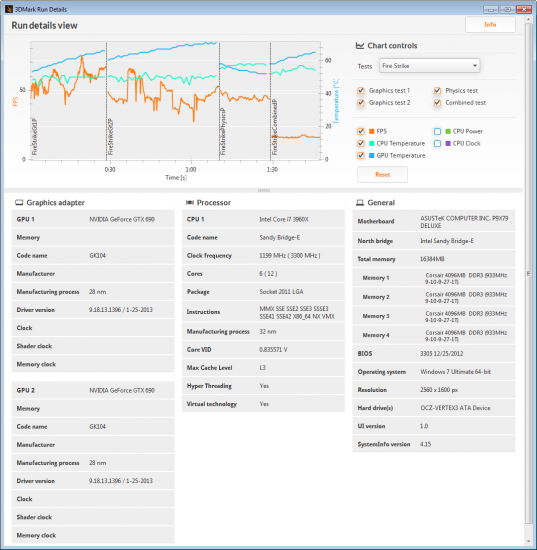Click the General laptop icon

tap(360, 202)
